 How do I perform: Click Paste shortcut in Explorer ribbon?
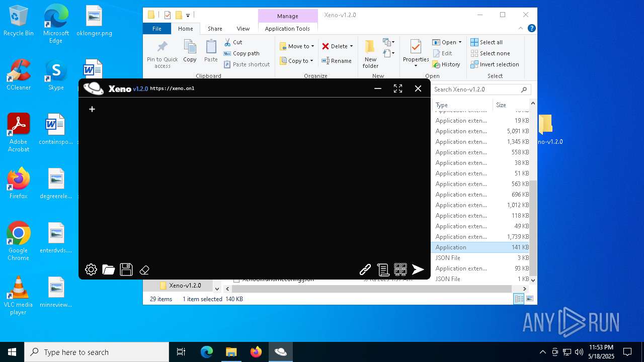pyautogui.click(x=247, y=64)
